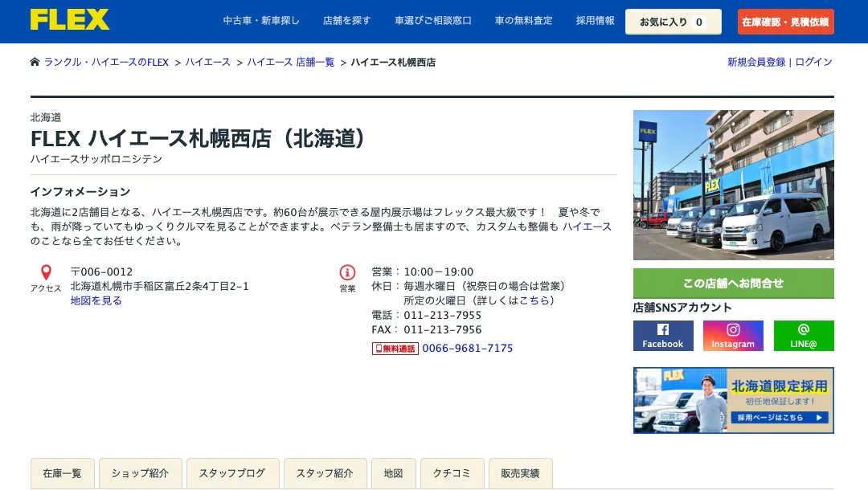Screen dimensions: 868x490
Task: Click ログイン link
Action: click(813, 62)
